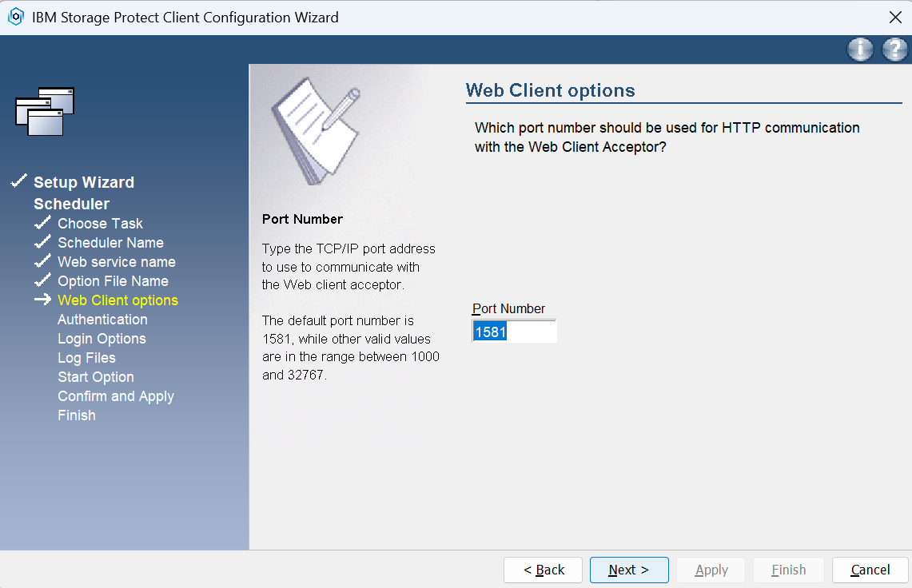
Task: Go back with the Back button
Action: 543,570
